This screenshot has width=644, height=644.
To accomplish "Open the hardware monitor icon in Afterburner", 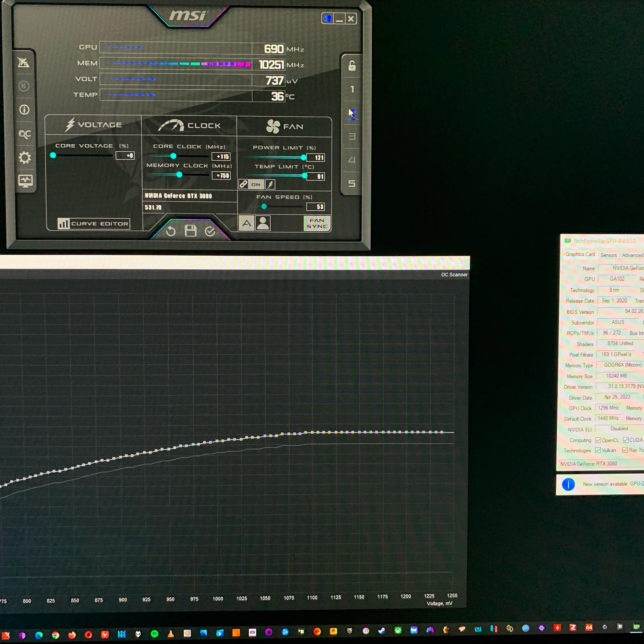I will click(x=25, y=181).
